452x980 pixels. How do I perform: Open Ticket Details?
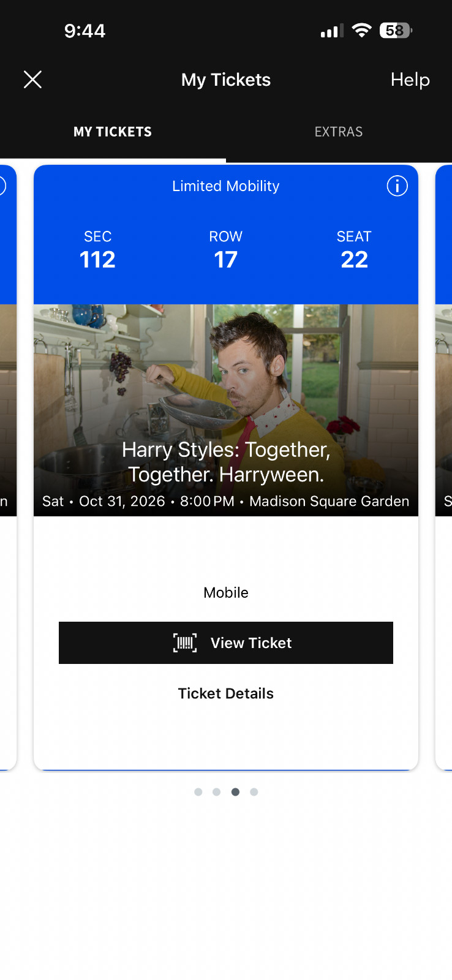[225, 693]
